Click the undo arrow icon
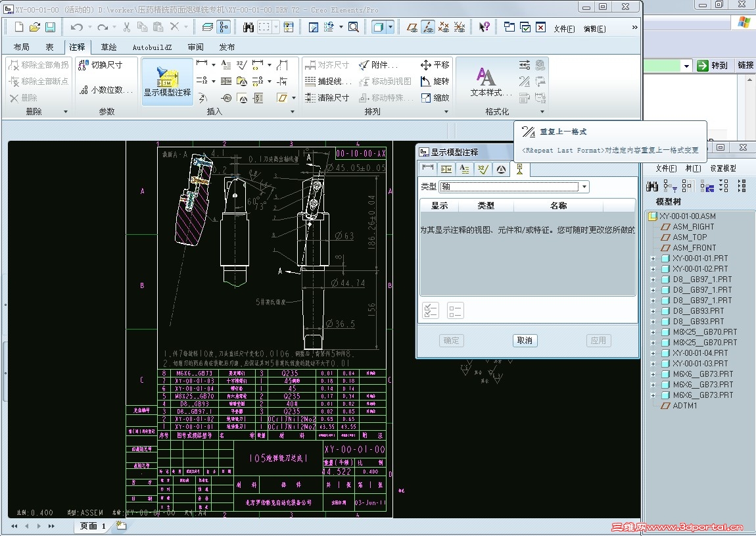The width and height of the screenshot is (756, 536). pos(76,27)
